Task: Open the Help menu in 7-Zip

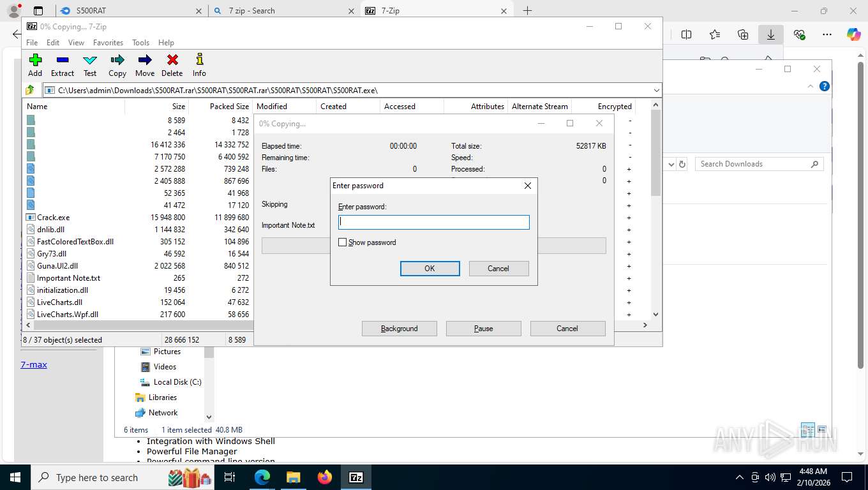Action: tap(166, 43)
